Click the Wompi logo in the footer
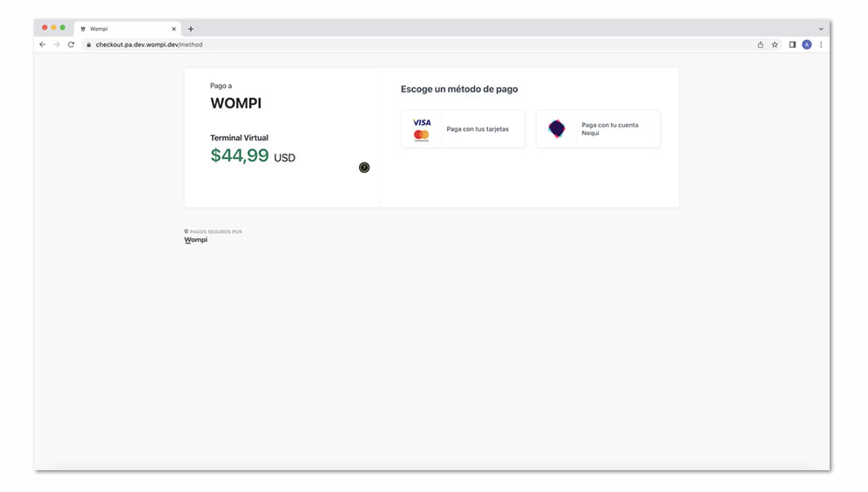The image size is (868, 492). [x=196, y=240]
